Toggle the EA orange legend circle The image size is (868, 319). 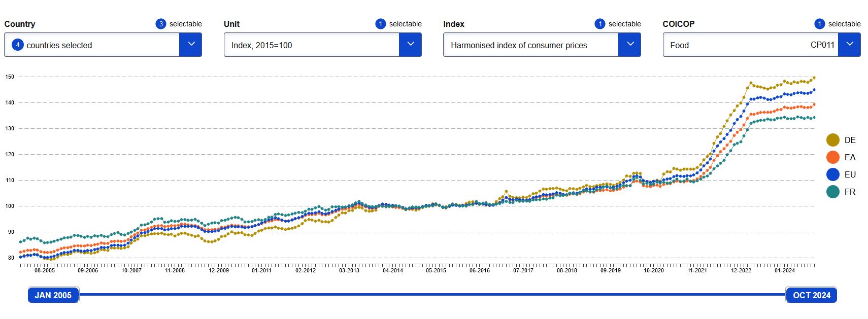(x=833, y=157)
